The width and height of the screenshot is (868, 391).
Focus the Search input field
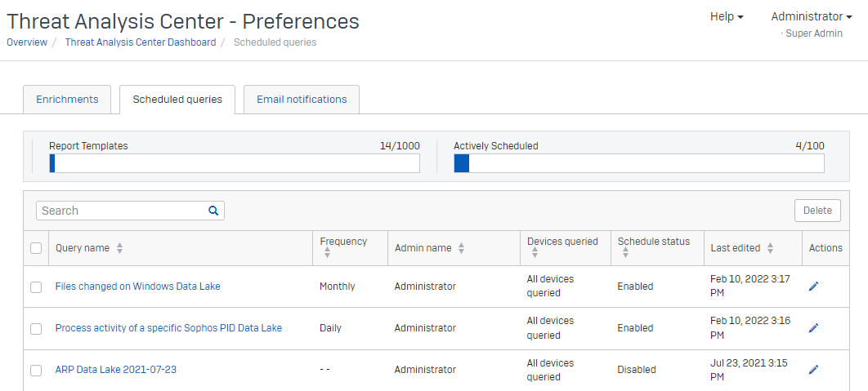coord(121,211)
